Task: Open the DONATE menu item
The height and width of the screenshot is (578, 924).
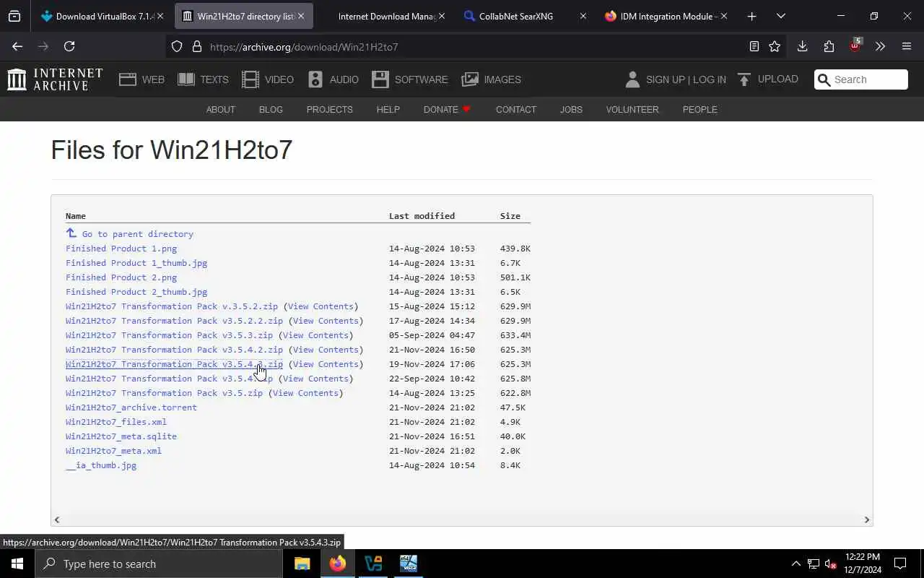Action: [x=447, y=110]
